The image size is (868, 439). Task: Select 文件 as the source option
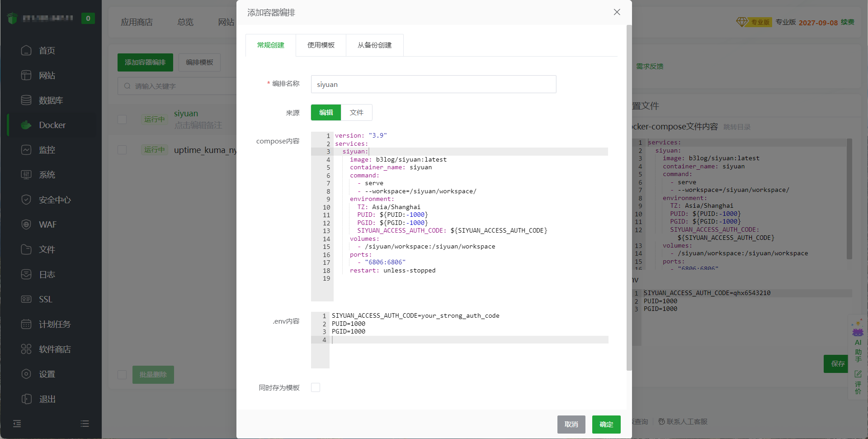[357, 113]
